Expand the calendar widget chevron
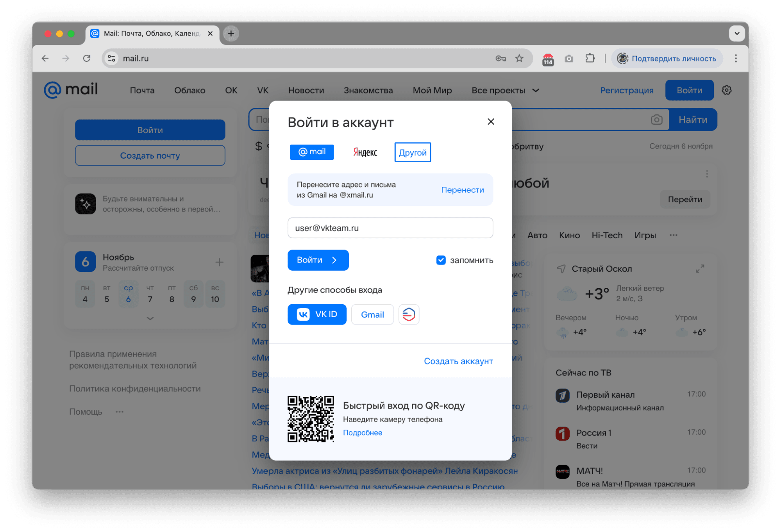 [150, 318]
